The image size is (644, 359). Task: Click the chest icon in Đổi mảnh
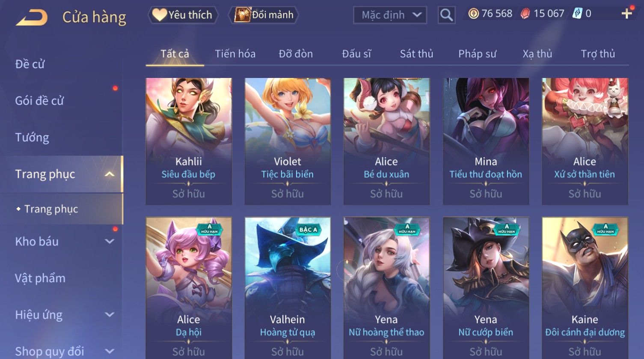coord(243,15)
